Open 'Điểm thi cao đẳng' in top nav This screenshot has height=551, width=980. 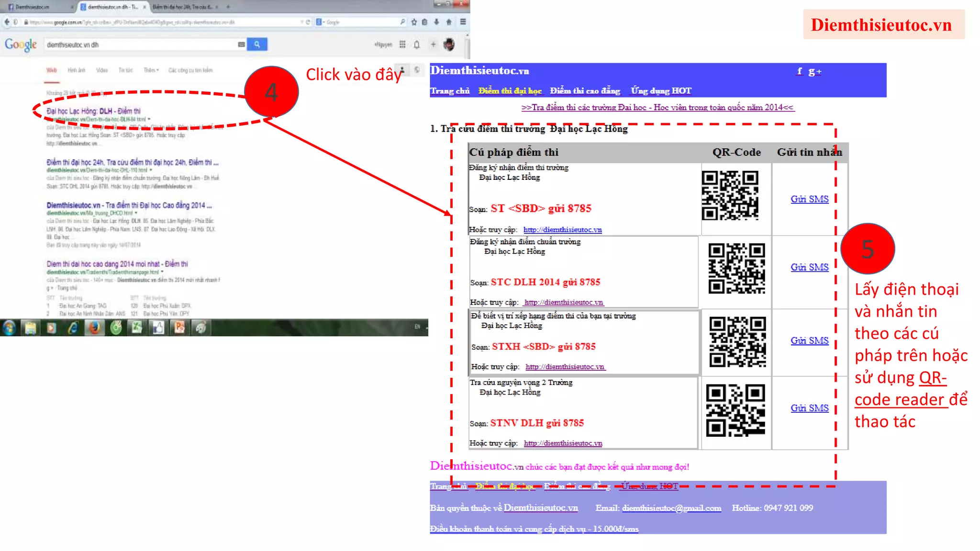585,90
